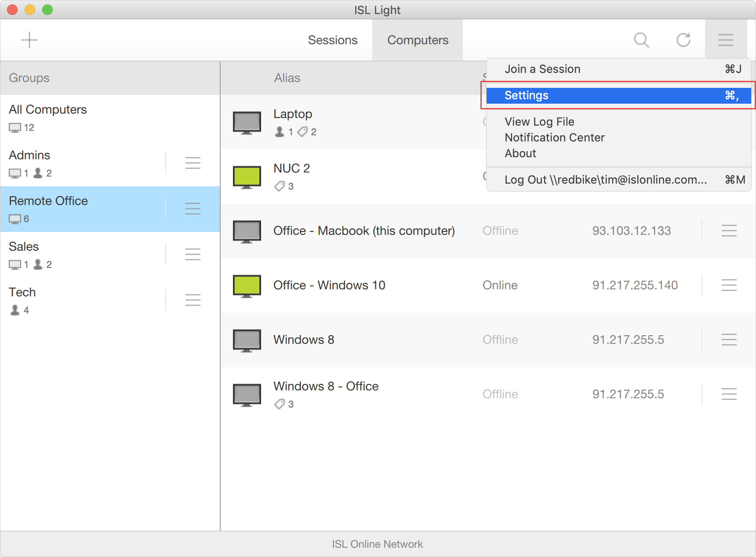This screenshot has height=557, width=756.
Task: Click the macOS green zoom window button
Action: (x=47, y=9)
